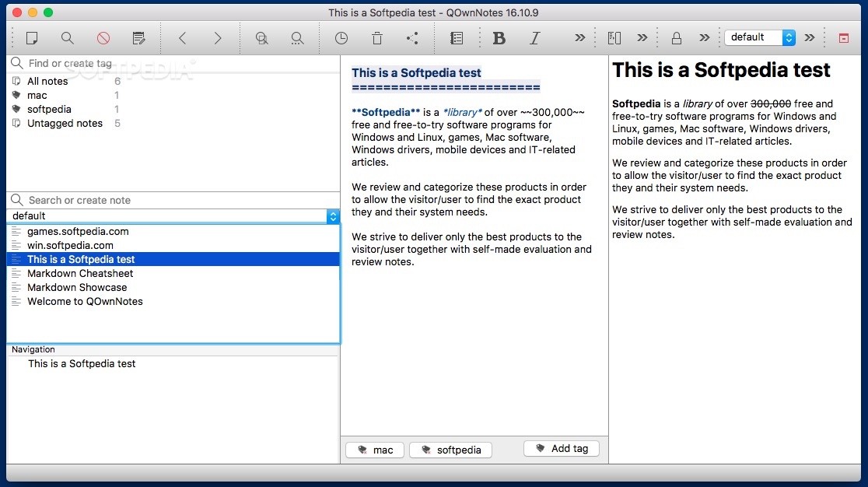The height and width of the screenshot is (487, 868).
Task: Expand overflow after the lock icon
Action: point(704,37)
